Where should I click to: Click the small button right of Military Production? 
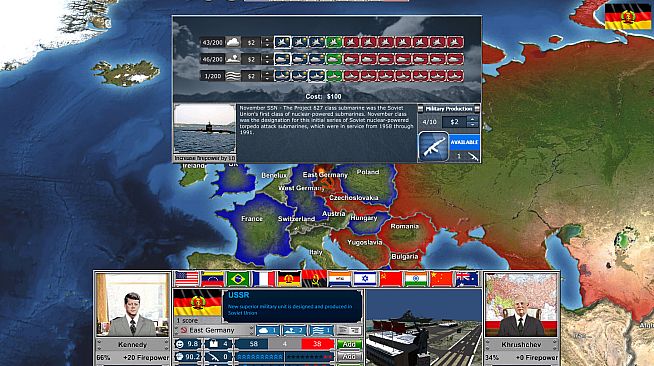[477, 109]
